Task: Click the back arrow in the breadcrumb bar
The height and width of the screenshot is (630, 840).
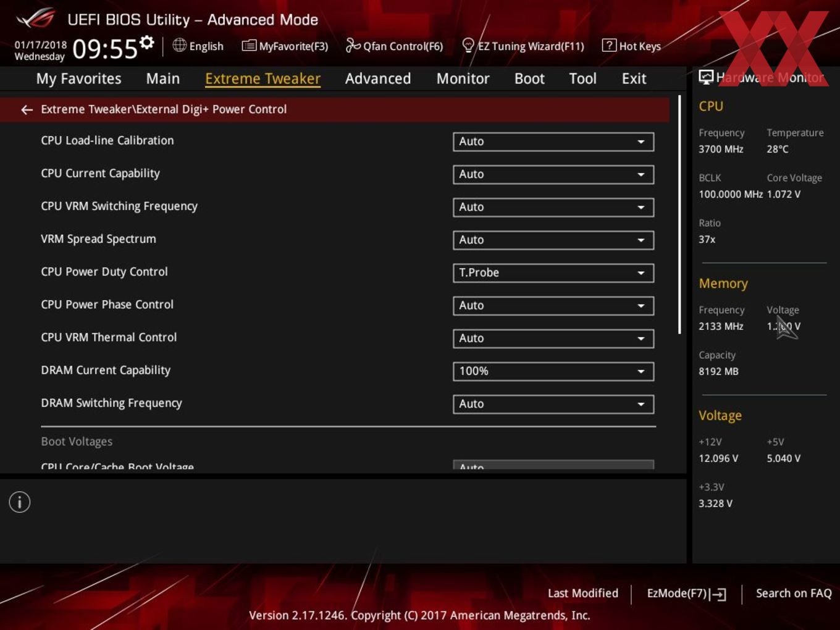Action: 27,109
